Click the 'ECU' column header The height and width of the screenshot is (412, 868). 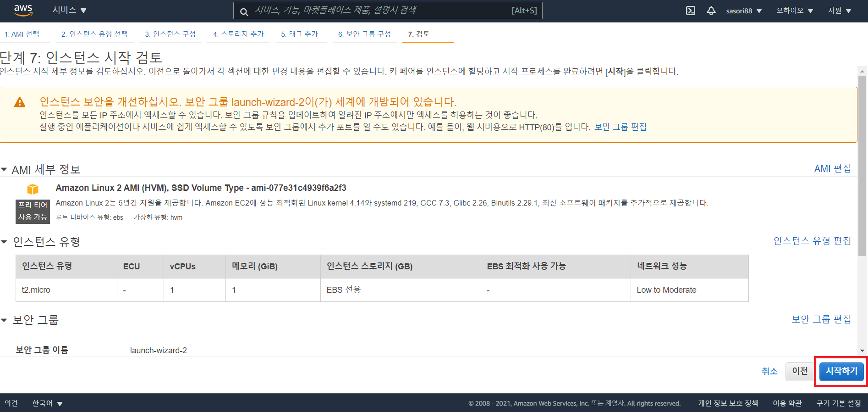click(140, 267)
